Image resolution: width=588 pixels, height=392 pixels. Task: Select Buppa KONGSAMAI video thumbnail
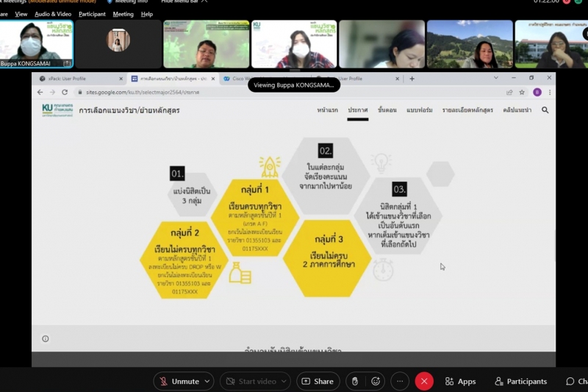point(36,44)
